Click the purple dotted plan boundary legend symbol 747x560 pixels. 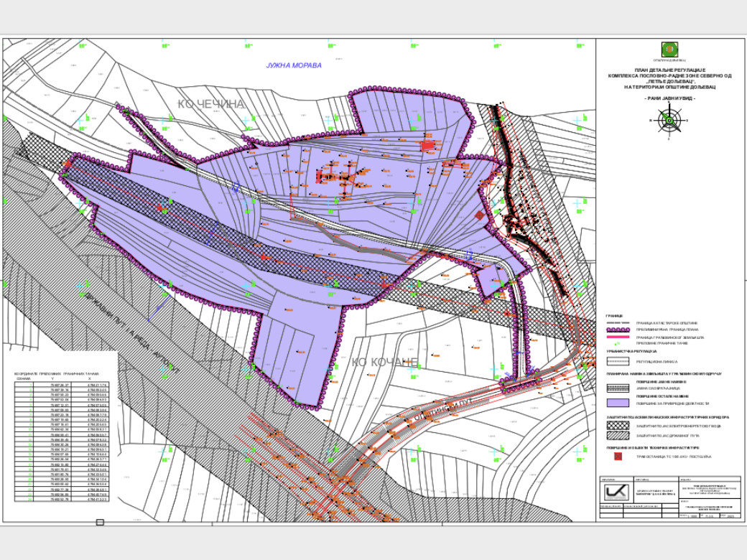(616, 330)
